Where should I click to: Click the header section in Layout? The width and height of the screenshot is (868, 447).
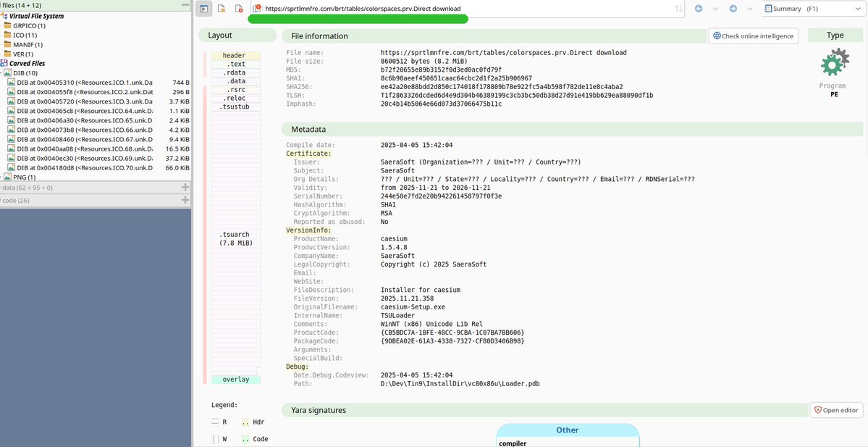tap(236, 55)
